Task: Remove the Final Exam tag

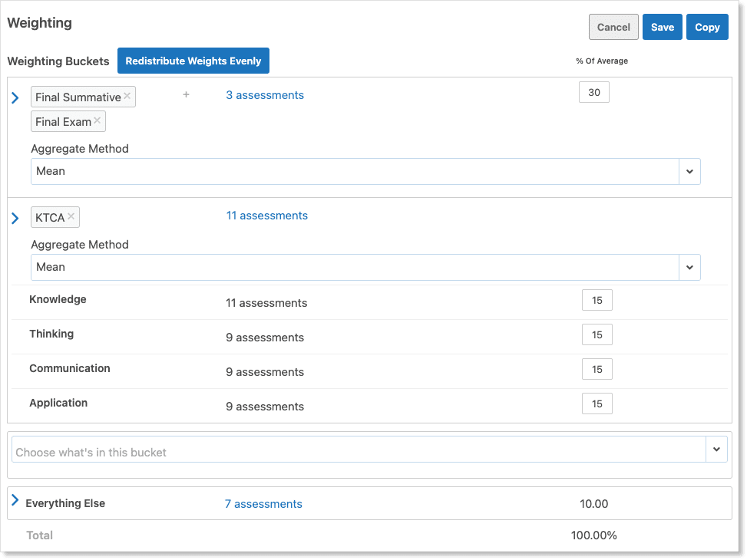Action: click(98, 120)
